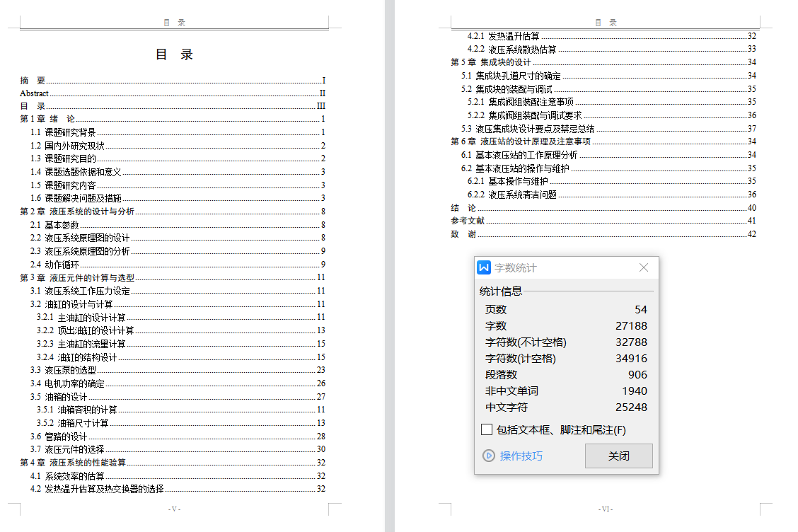Click the 3.4 电机功率的确定 entry
Screen dimensions: 798x532
click(178, 383)
